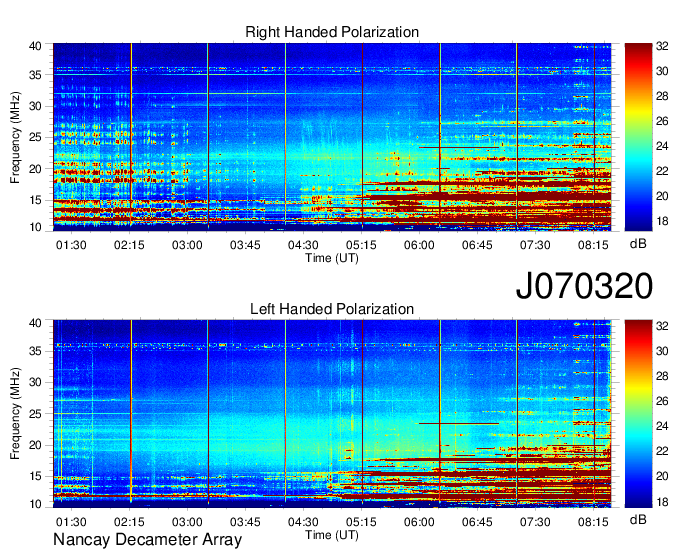Click the Left Handed Polarization plot title

[x=332, y=309]
